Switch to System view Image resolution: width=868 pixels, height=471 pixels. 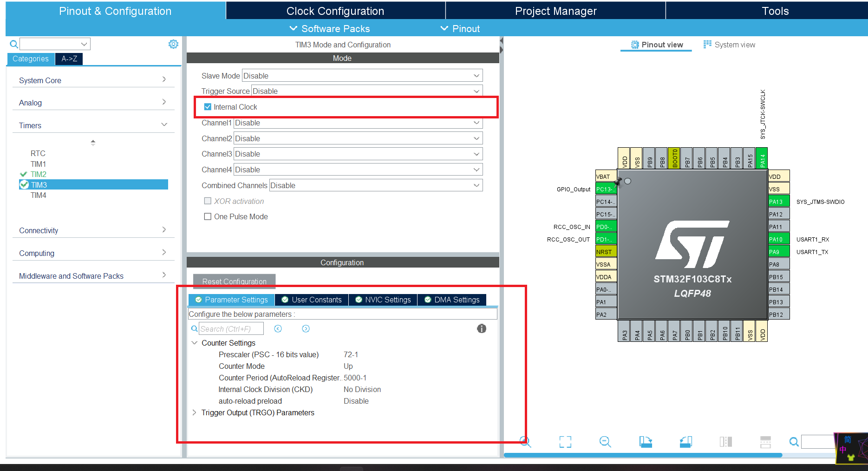(729, 45)
